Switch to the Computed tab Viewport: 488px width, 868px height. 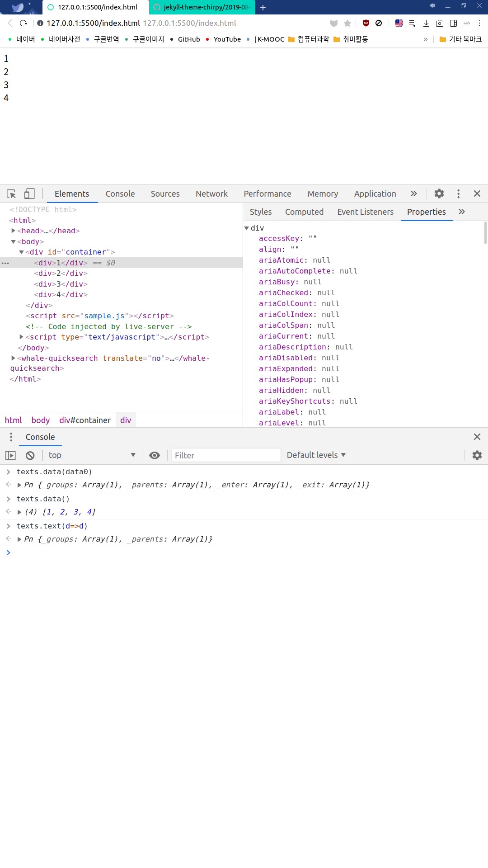pos(304,212)
